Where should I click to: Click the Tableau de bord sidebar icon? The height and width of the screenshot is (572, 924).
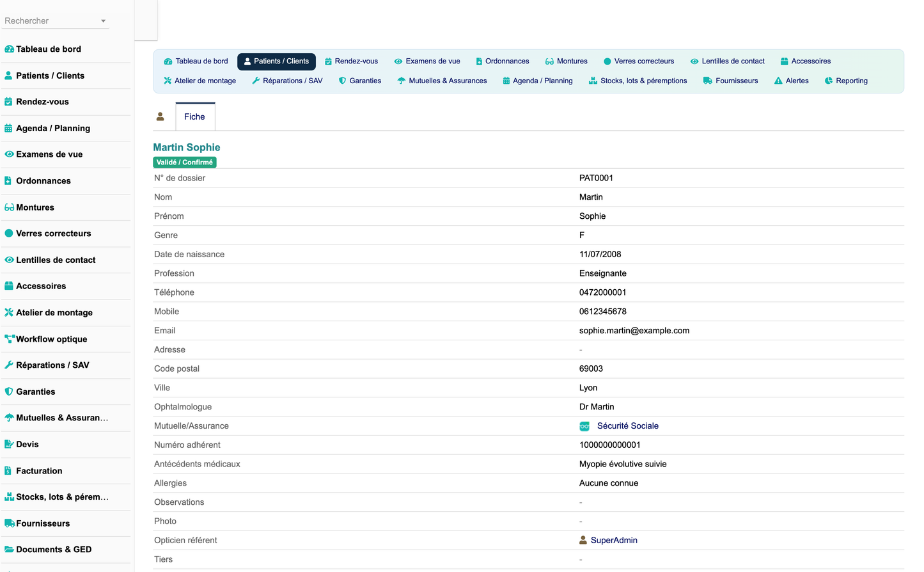coord(9,49)
